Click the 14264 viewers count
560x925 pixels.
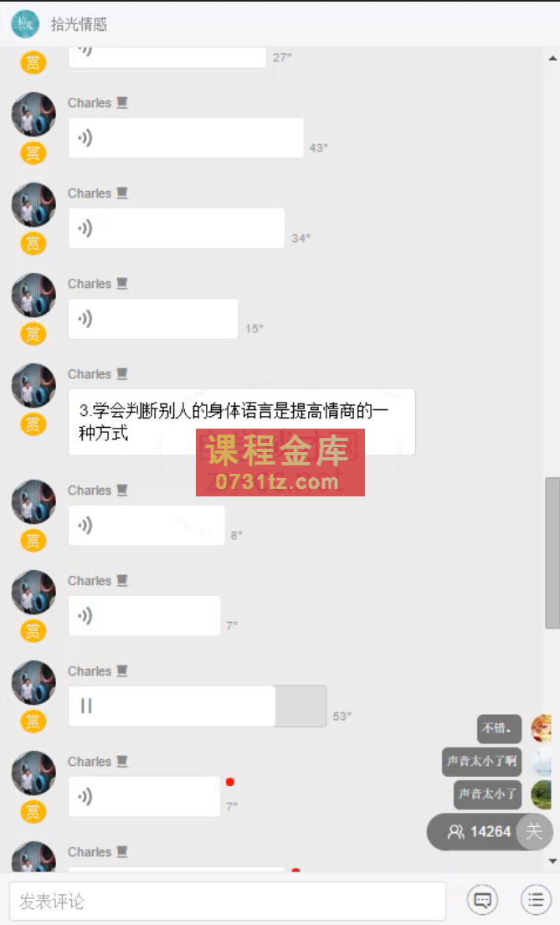[x=479, y=832]
